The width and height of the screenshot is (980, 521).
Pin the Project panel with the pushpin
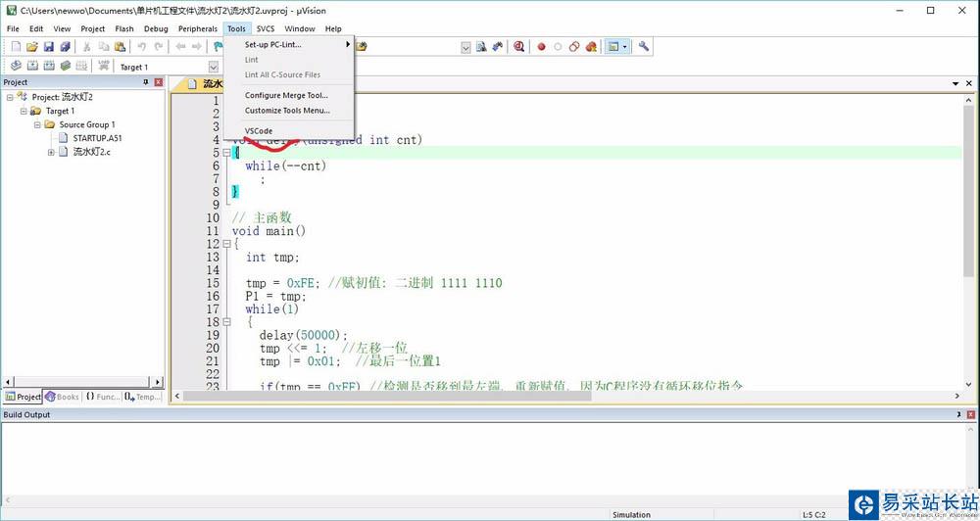click(146, 82)
